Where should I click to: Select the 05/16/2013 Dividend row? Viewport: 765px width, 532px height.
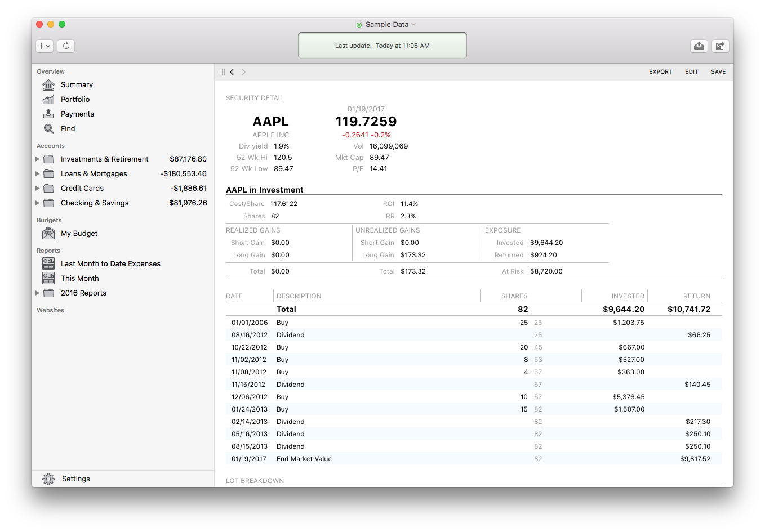[x=474, y=434]
